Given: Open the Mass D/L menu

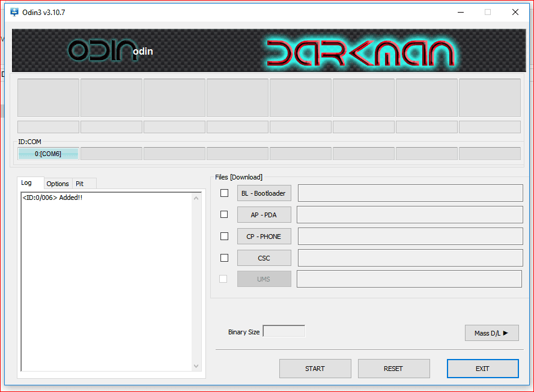Looking at the screenshot, I should point(492,333).
